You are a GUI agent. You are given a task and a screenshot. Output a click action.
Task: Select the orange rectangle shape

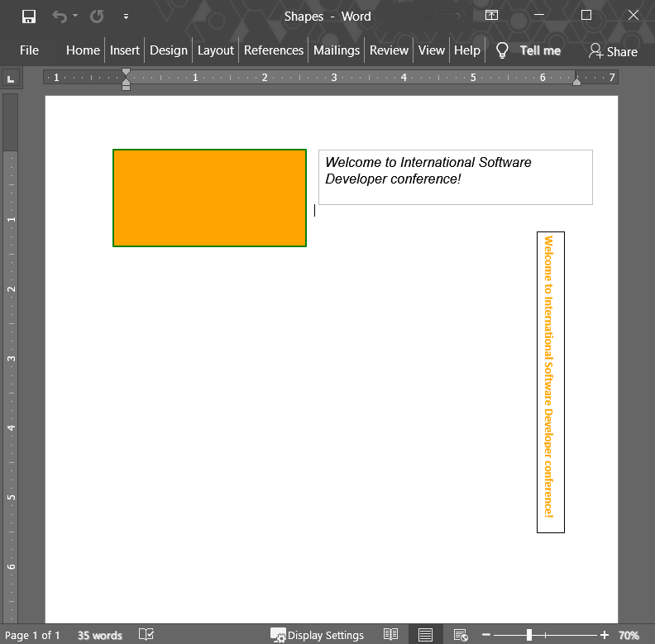(209, 198)
